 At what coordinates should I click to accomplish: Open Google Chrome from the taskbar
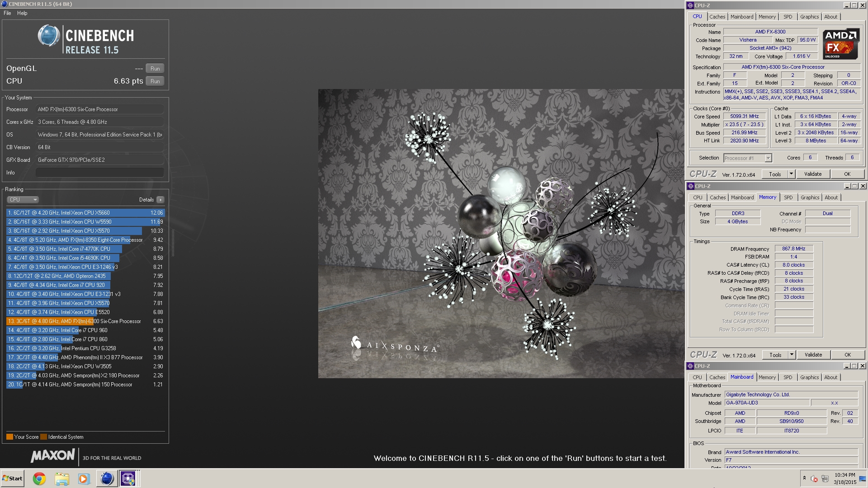[39, 479]
